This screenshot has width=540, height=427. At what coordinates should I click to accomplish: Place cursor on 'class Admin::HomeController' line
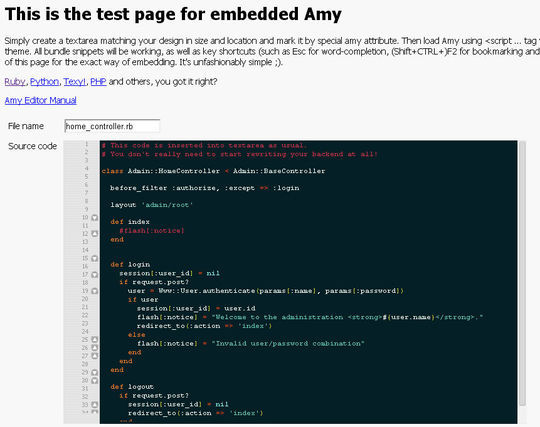point(213,171)
